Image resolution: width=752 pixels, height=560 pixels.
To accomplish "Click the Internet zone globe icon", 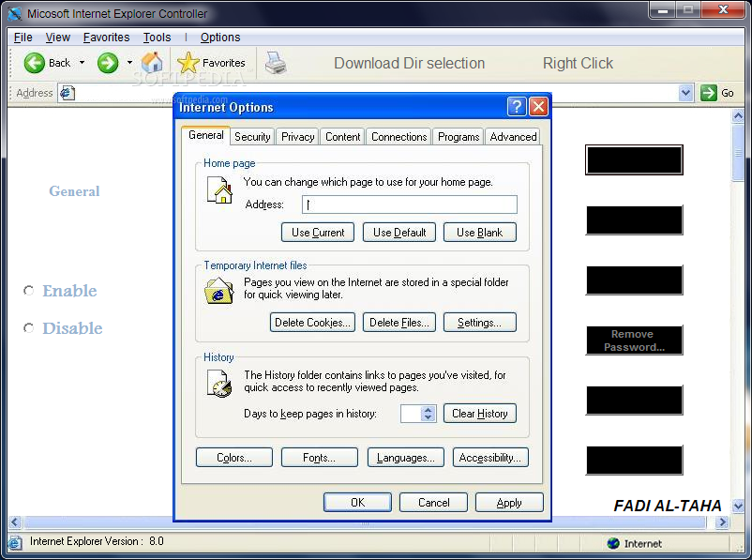I will point(613,543).
